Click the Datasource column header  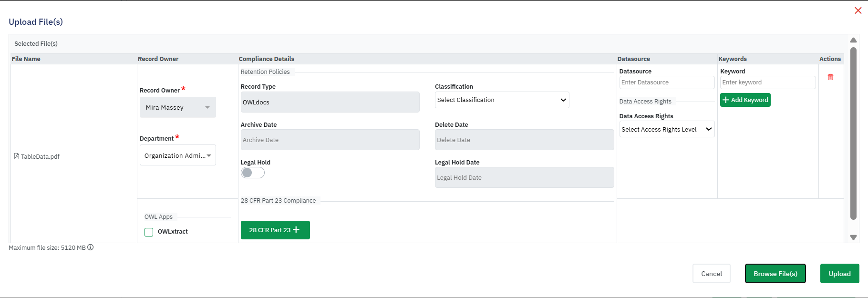pos(634,59)
